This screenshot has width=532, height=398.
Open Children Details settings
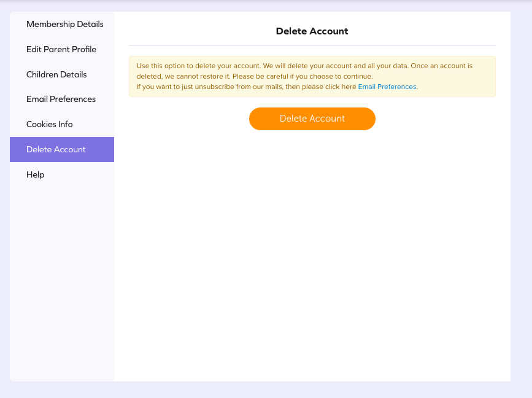57,74
